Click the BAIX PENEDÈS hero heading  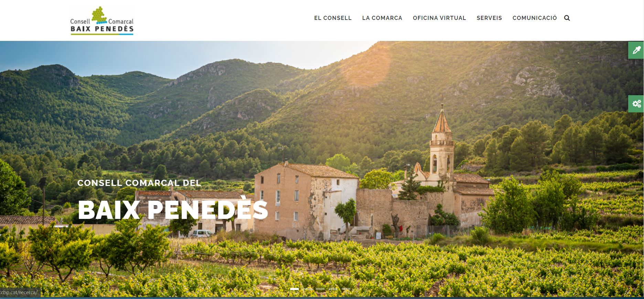click(173, 209)
